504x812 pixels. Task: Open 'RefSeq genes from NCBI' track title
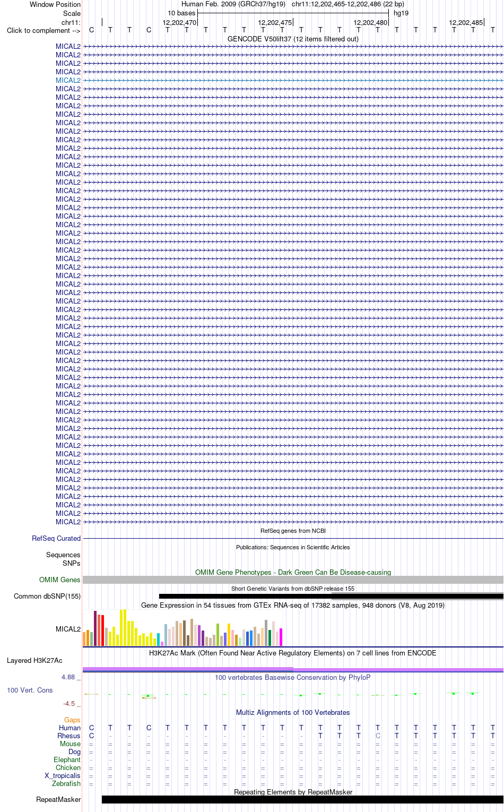(x=293, y=531)
